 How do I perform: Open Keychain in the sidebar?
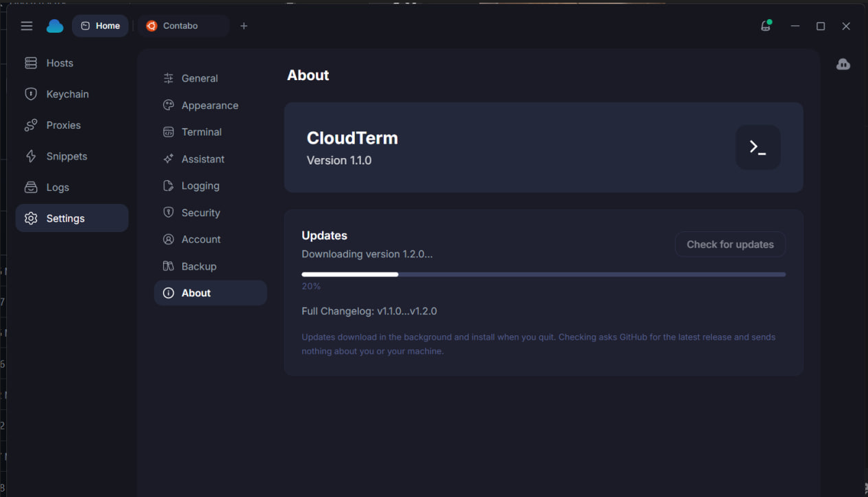(72, 94)
